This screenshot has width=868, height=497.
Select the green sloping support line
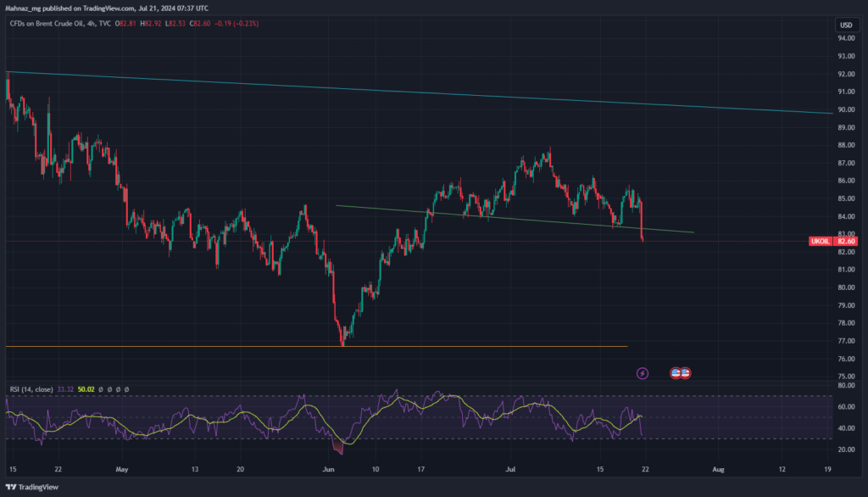(x=515, y=220)
